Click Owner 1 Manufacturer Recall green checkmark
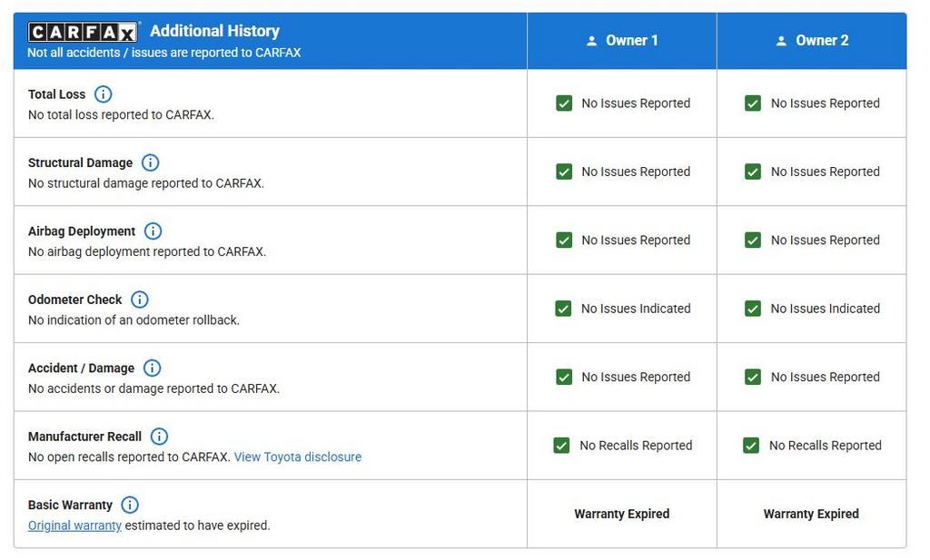This screenshot has width=930, height=560. tap(562, 446)
